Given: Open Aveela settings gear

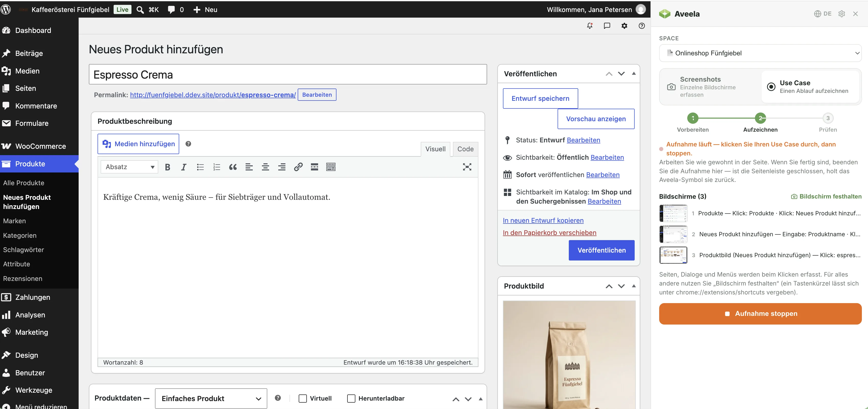Looking at the screenshot, I should coord(841,14).
